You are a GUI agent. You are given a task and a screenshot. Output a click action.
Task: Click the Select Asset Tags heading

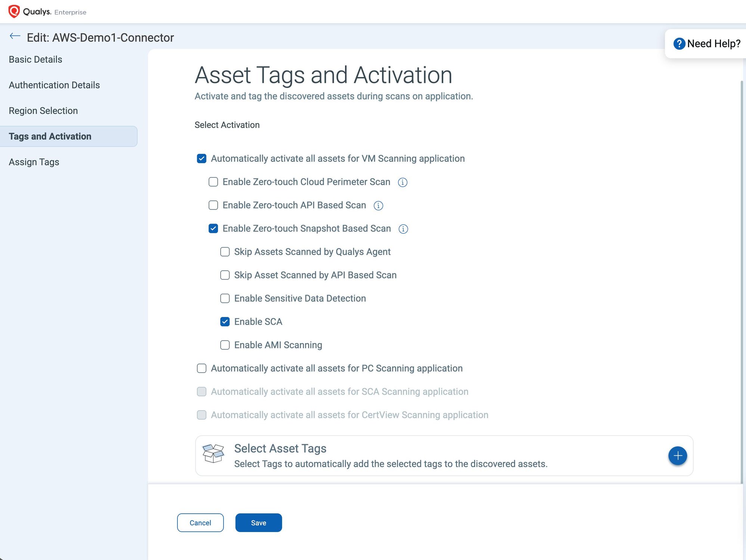click(x=280, y=448)
